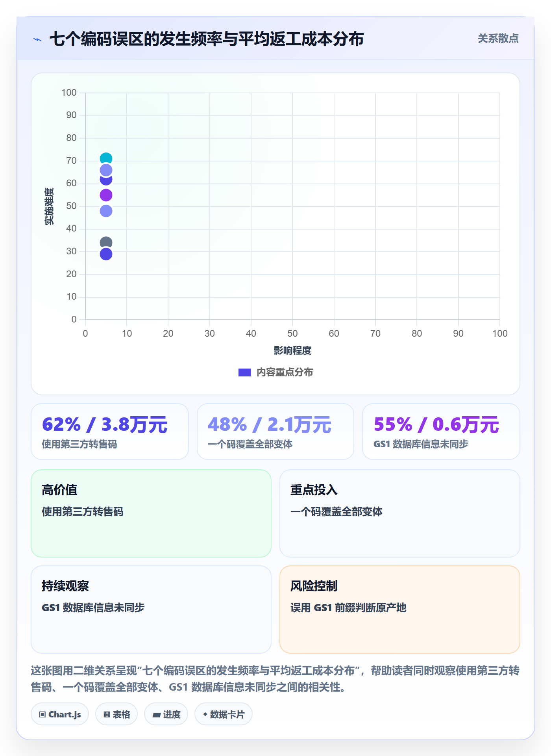Click the 高价值 card heading

click(59, 490)
